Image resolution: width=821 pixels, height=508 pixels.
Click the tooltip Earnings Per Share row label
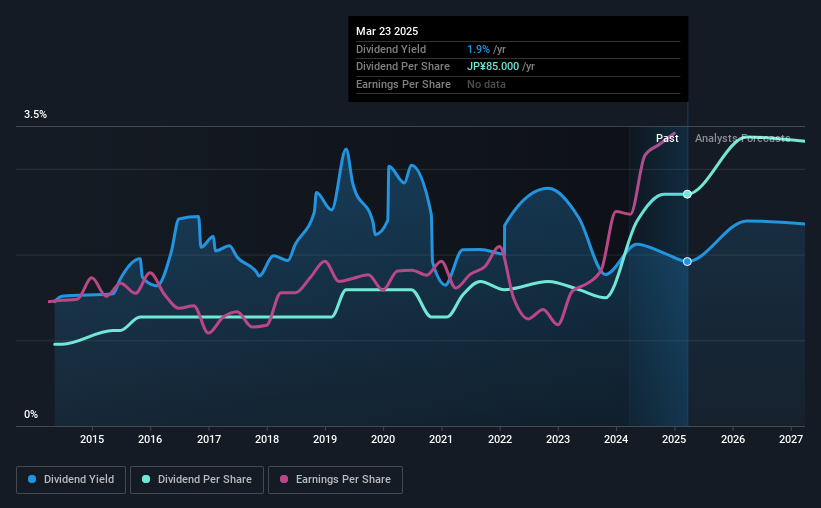point(403,84)
